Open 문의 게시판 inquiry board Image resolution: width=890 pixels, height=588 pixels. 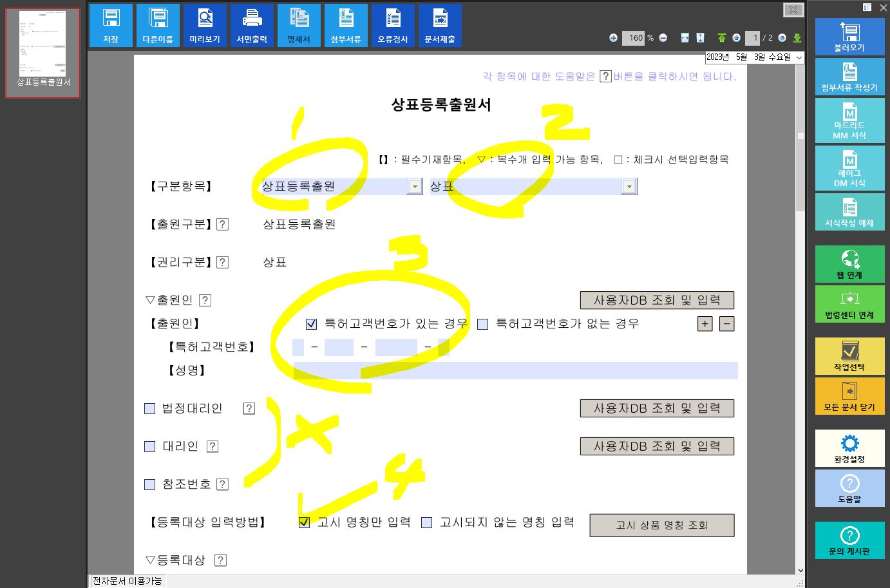click(x=849, y=540)
